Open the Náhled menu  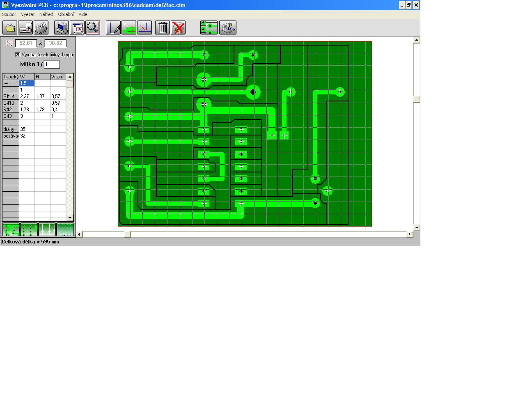(46, 14)
